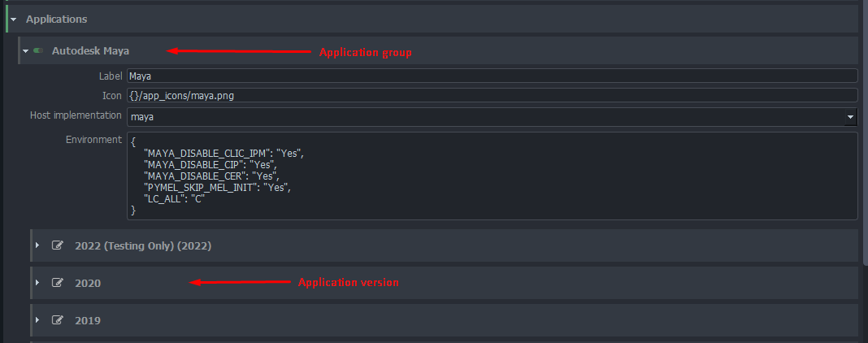The width and height of the screenshot is (868, 343).
Task: Click the edit icon next to version 2019
Action: pyautogui.click(x=57, y=319)
